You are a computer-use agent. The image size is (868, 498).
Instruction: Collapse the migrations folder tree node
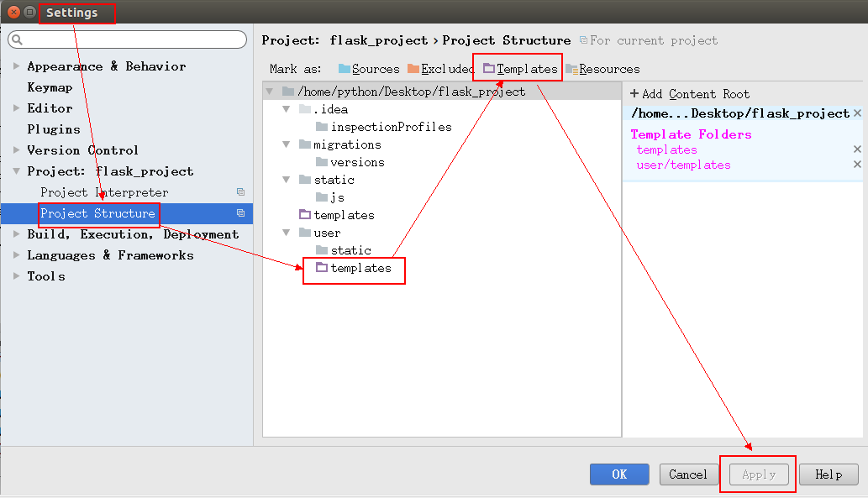pyautogui.click(x=287, y=144)
